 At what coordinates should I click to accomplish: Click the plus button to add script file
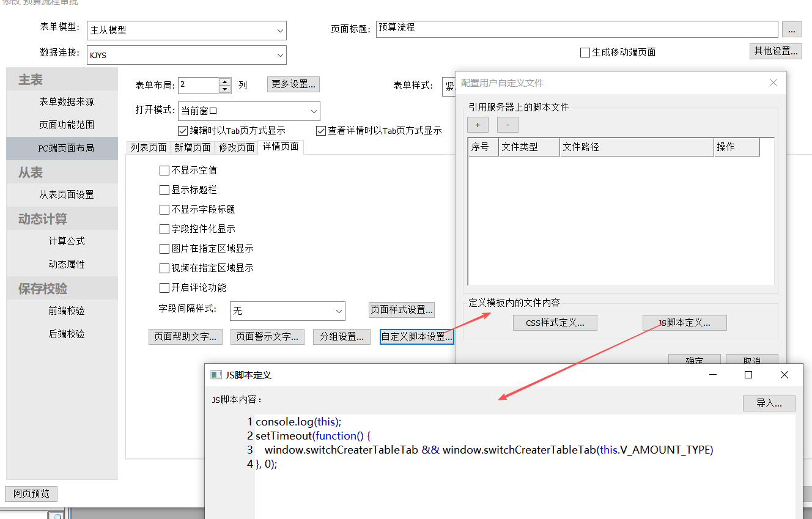(478, 125)
